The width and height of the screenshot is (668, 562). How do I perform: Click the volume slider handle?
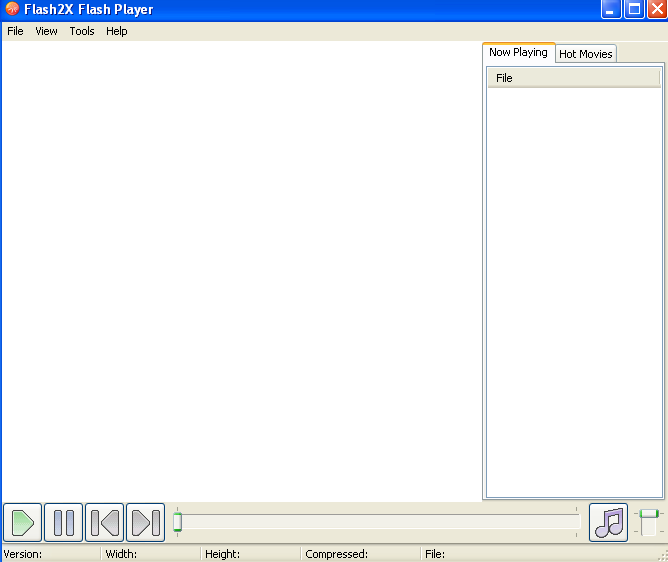click(x=649, y=513)
